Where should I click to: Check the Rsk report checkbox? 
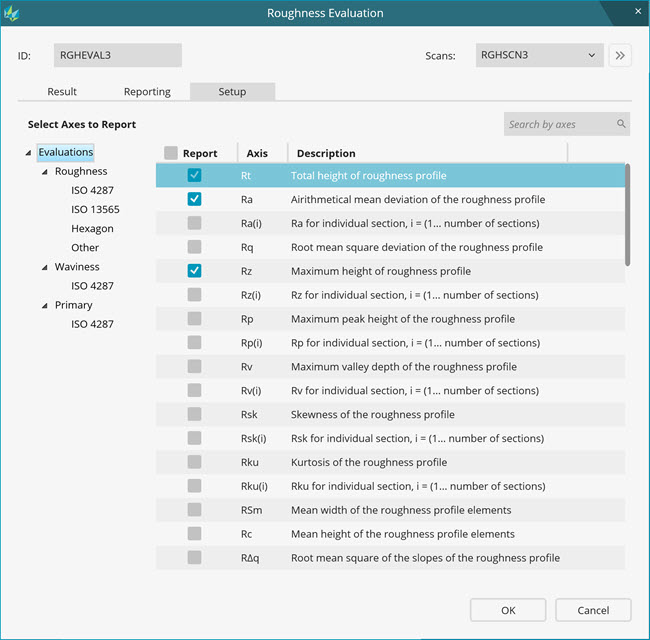(195, 415)
